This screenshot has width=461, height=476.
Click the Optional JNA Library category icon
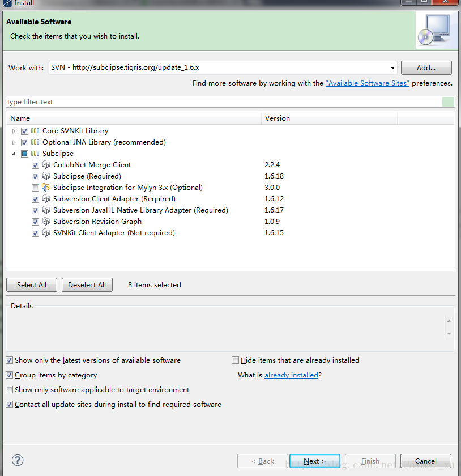(35, 142)
